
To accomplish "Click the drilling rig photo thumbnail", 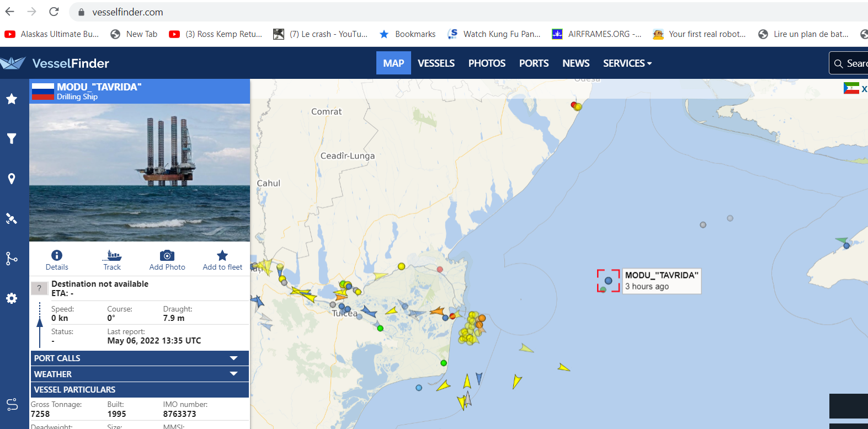I will pyautogui.click(x=140, y=173).
